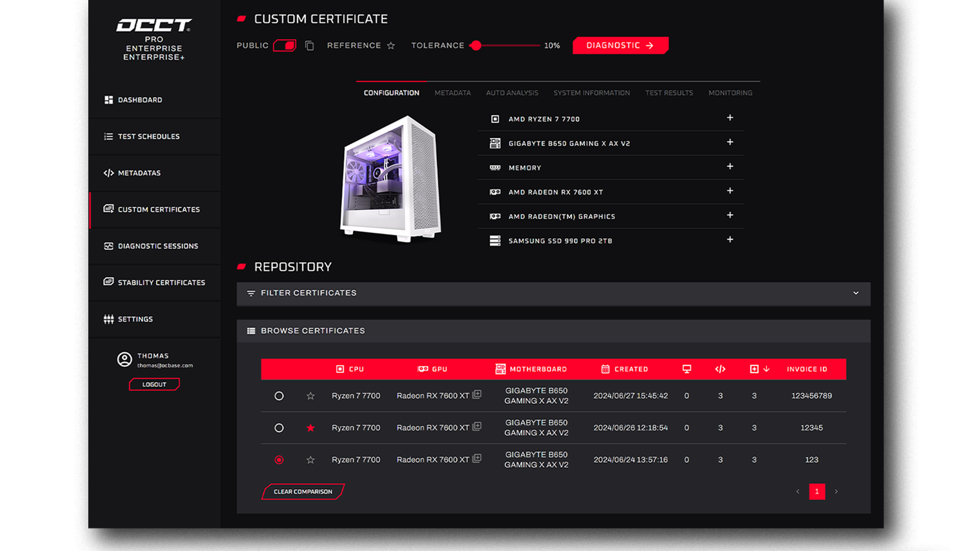Click the monitor icon column header
The height and width of the screenshot is (551, 980).
point(687,369)
